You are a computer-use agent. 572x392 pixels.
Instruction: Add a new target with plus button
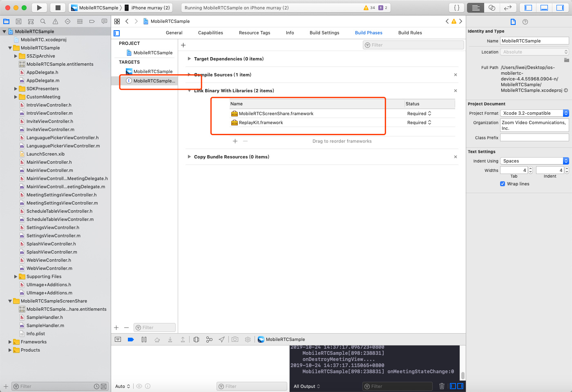coord(116,327)
